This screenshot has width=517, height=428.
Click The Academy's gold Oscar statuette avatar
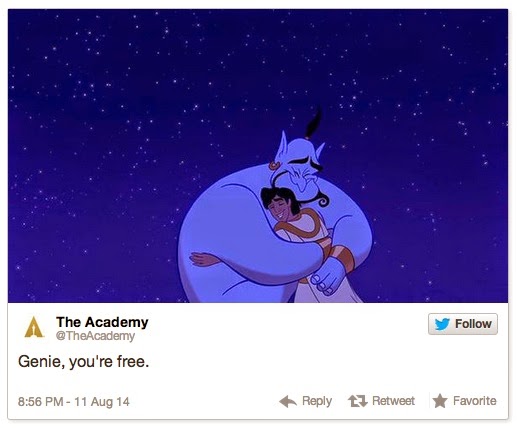point(34,327)
